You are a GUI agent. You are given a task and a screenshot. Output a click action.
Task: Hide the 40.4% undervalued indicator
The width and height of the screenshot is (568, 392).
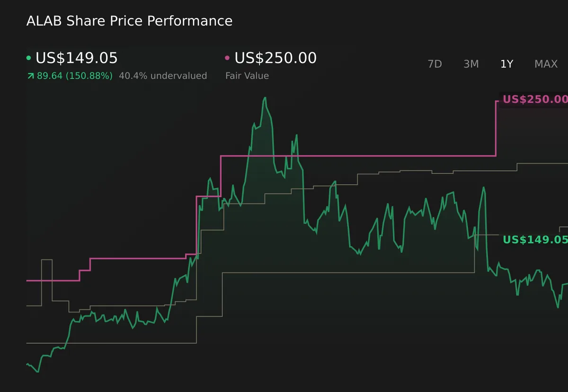click(x=163, y=76)
